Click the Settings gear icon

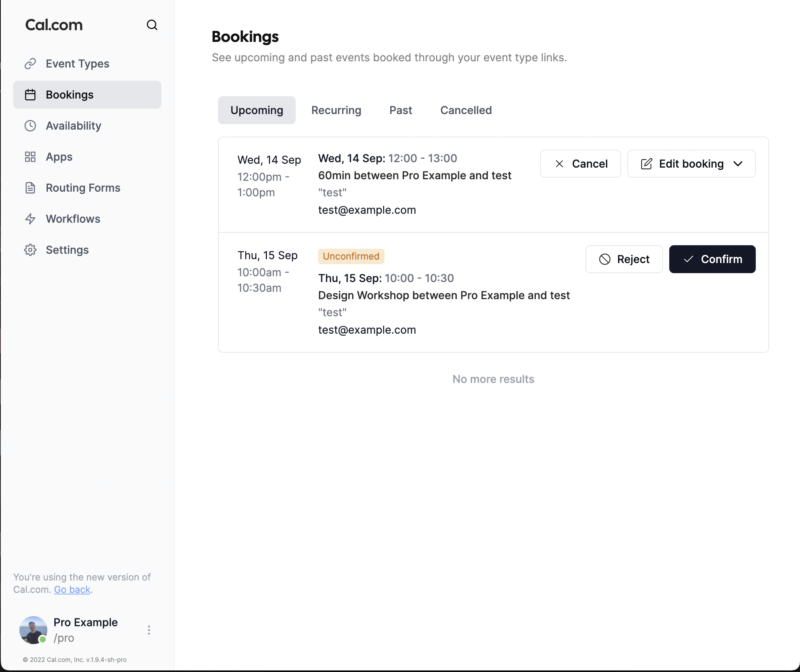click(30, 250)
